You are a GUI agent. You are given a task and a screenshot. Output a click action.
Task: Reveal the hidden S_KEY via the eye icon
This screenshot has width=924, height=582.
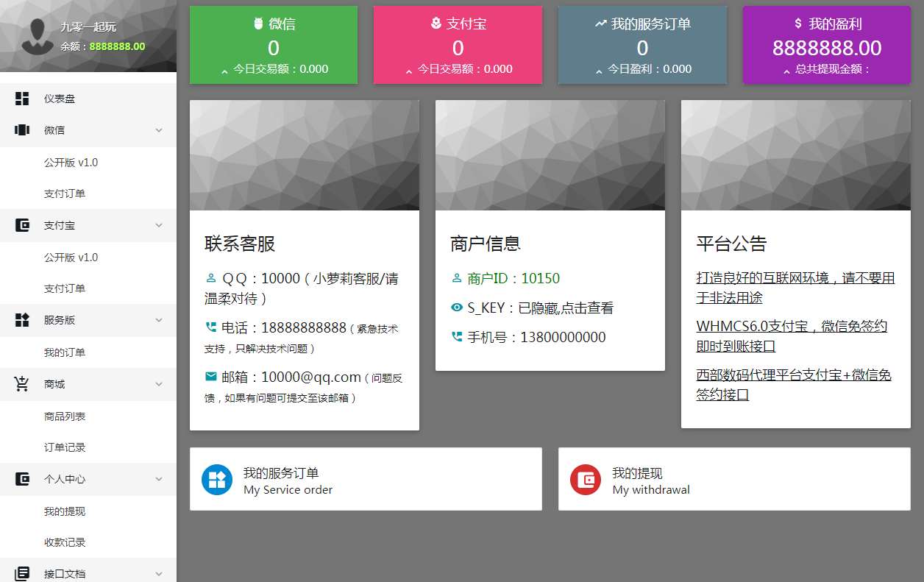(457, 308)
